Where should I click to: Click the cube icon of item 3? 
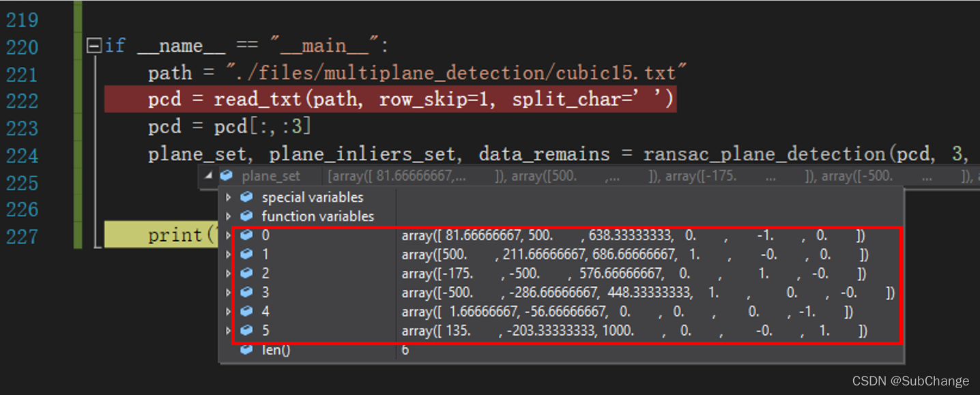point(246,293)
